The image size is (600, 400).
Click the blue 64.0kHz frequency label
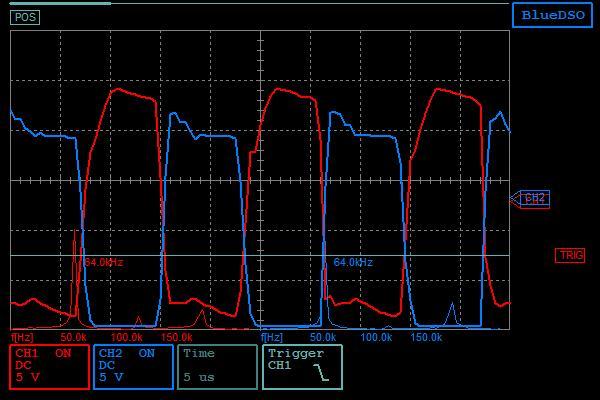coord(353,263)
